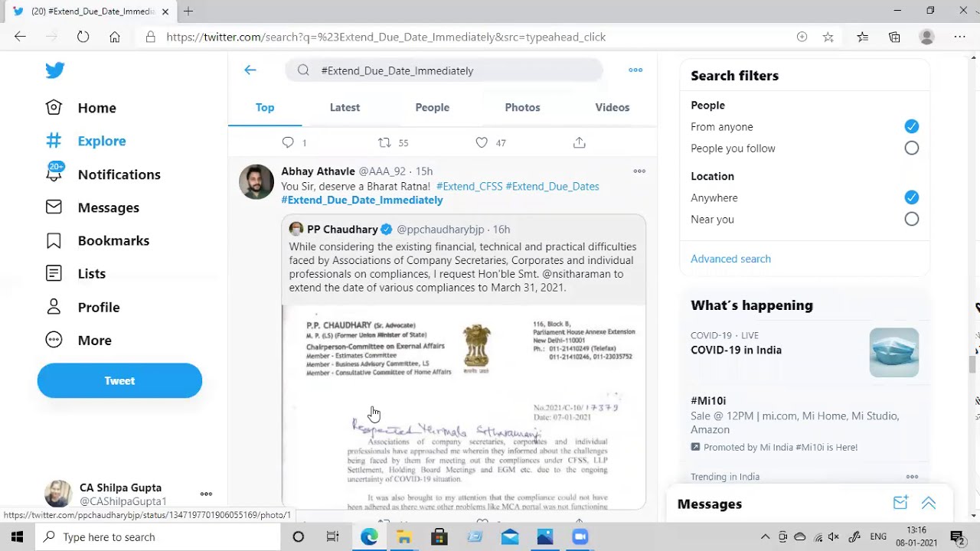Click bold #Extend_Due_Date_Immediately hashtag in tweet
The width and height of the screenshot is (980, 551).
362,200
